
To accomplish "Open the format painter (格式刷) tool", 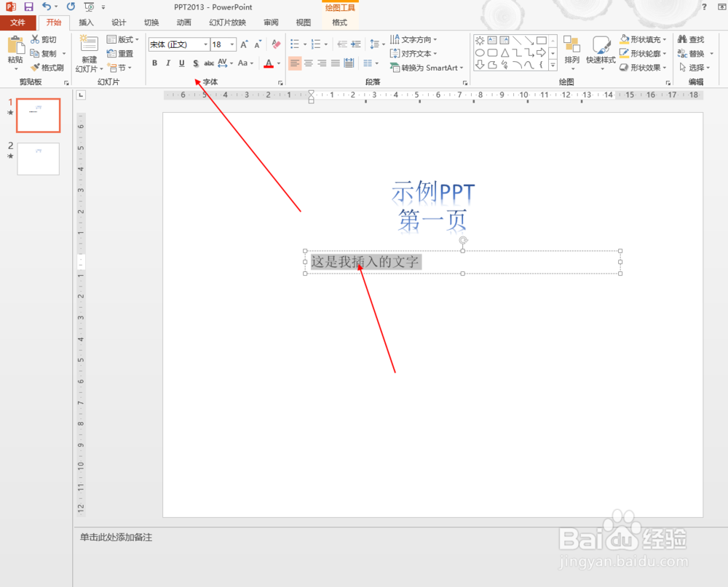I will coord(46,67).
